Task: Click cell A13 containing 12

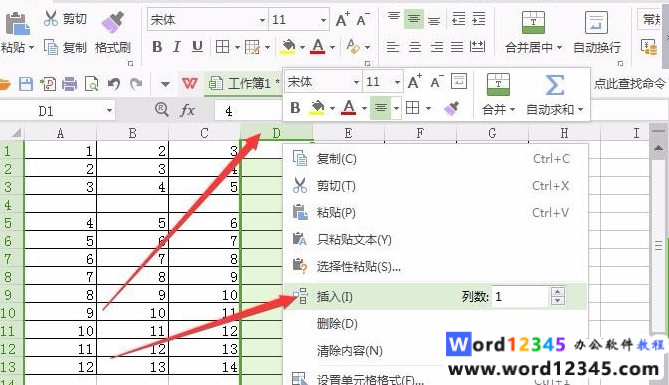Action: pyautogui.click(x=61, y=367)
